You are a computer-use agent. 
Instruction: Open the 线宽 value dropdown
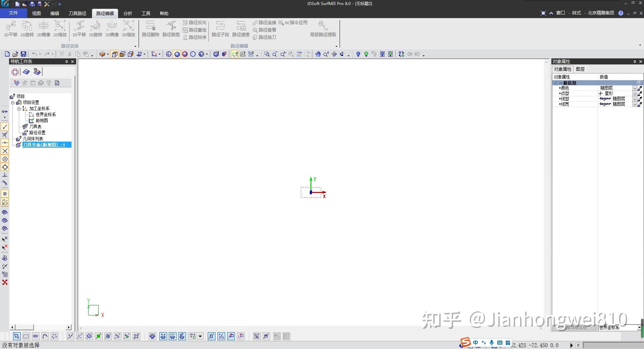[x=635, y=104]
